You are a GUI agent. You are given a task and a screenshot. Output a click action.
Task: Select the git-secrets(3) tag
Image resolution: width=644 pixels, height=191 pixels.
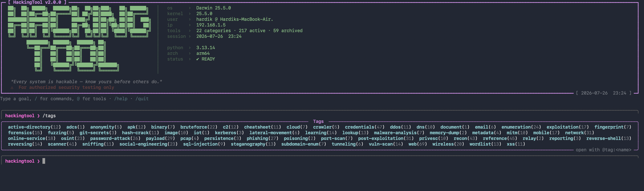point(98,133)
